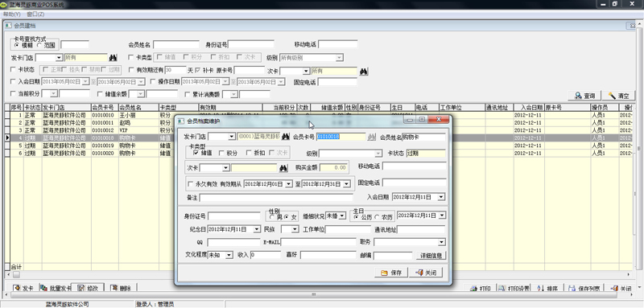Click E-MAIL field in dialog

(318, 242)
